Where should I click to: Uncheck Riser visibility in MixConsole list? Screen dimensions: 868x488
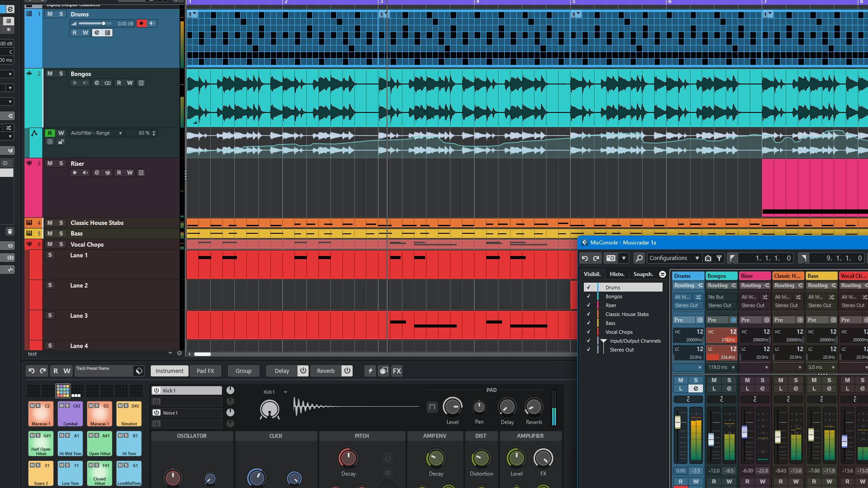[588, 305]
